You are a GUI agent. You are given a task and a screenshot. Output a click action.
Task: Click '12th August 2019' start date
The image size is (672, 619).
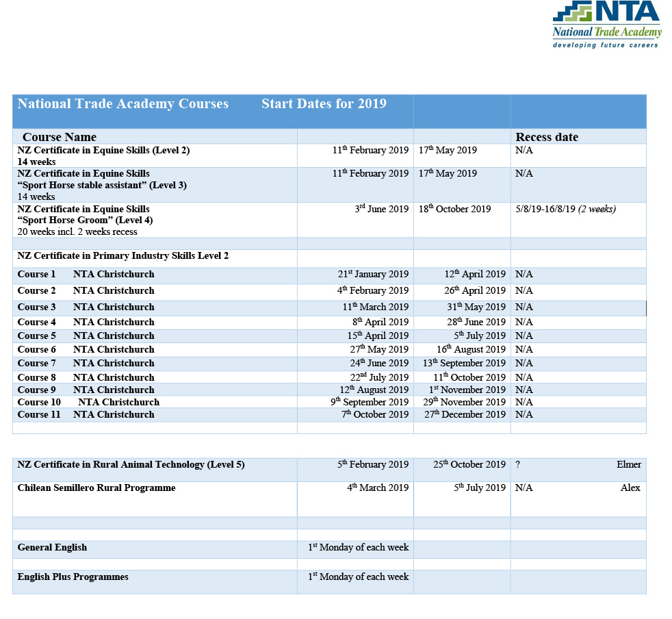374,390
